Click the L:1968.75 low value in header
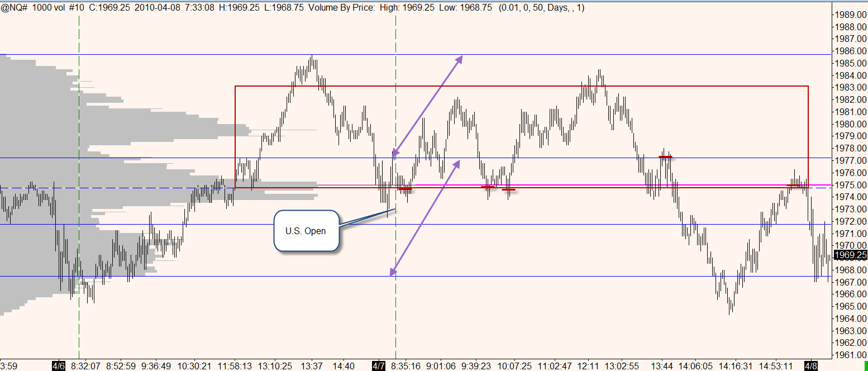Viewport: 868px width, 371px height. pyautogui.click(x=283, y=8)
